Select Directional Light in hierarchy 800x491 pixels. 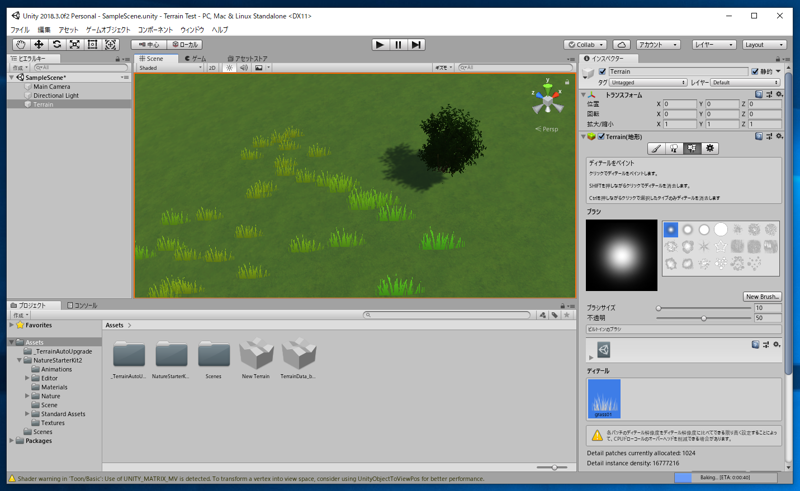coord(56,95)
